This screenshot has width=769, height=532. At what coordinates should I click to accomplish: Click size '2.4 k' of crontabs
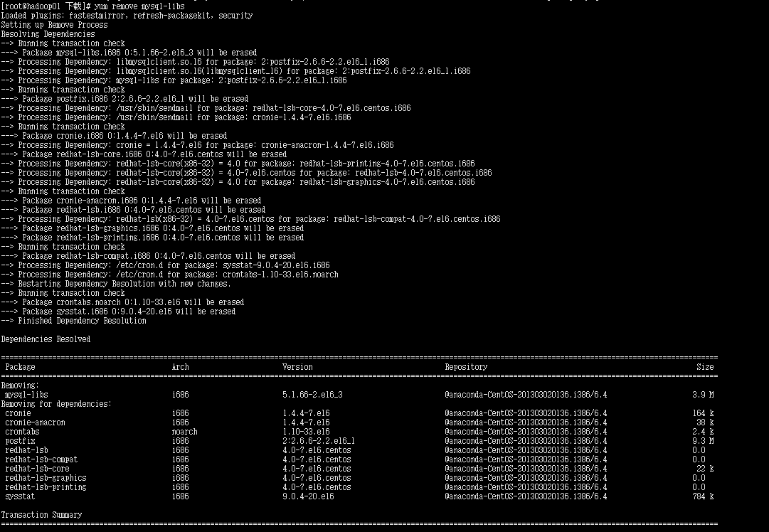703,432
